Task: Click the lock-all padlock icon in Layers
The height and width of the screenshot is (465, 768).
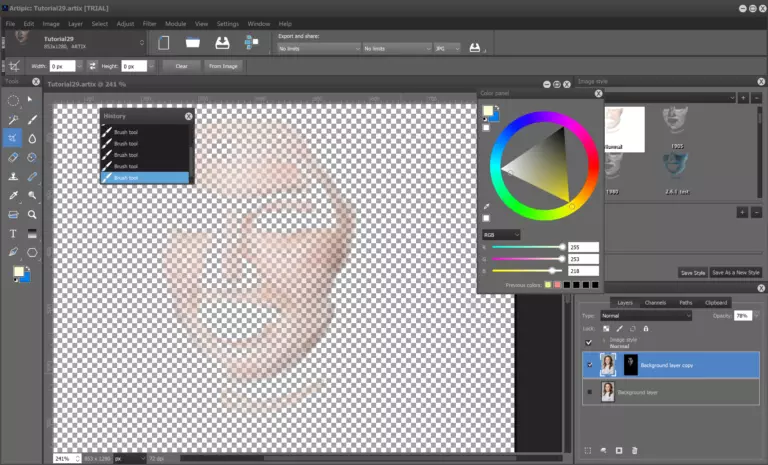Action: pos(646,329)
